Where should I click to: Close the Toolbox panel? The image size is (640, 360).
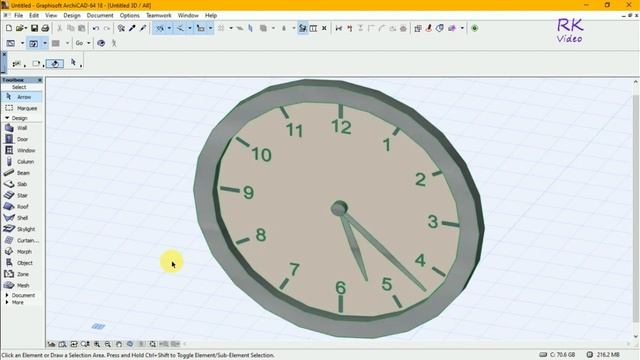(40, 80)
